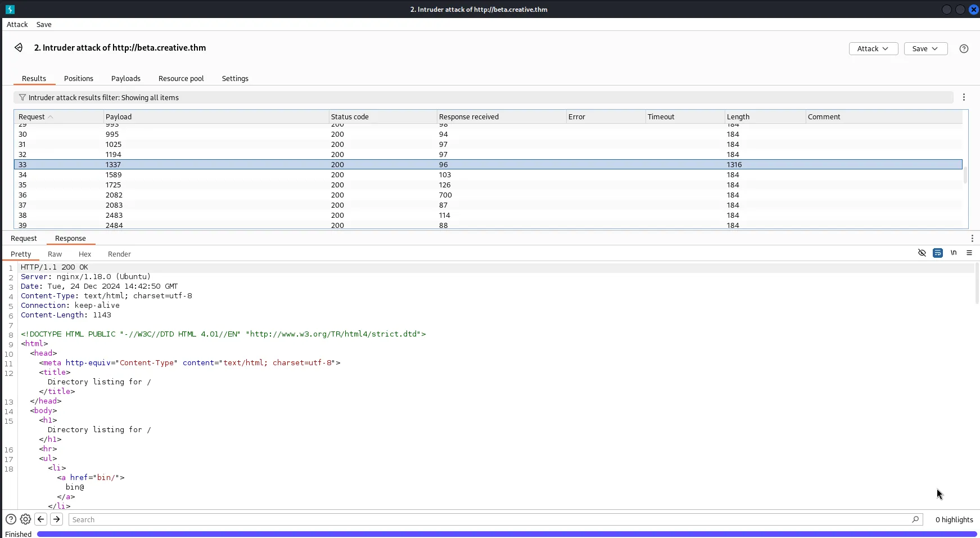Viewport: 980px width, 538px height.
Task: Open search settings gear icon
Action: click(x=25, y=519)
